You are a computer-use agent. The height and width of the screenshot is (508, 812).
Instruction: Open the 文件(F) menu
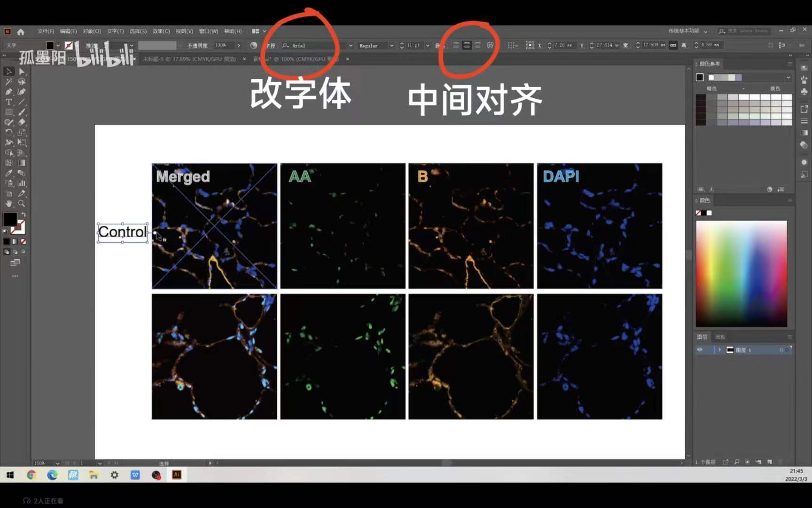pos(46,31)
